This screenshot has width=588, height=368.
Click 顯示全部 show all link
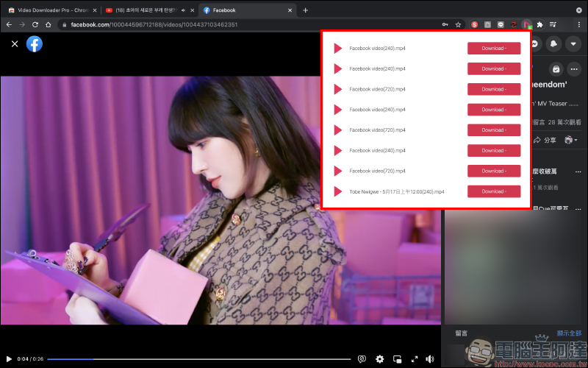(x=569, y=333)
